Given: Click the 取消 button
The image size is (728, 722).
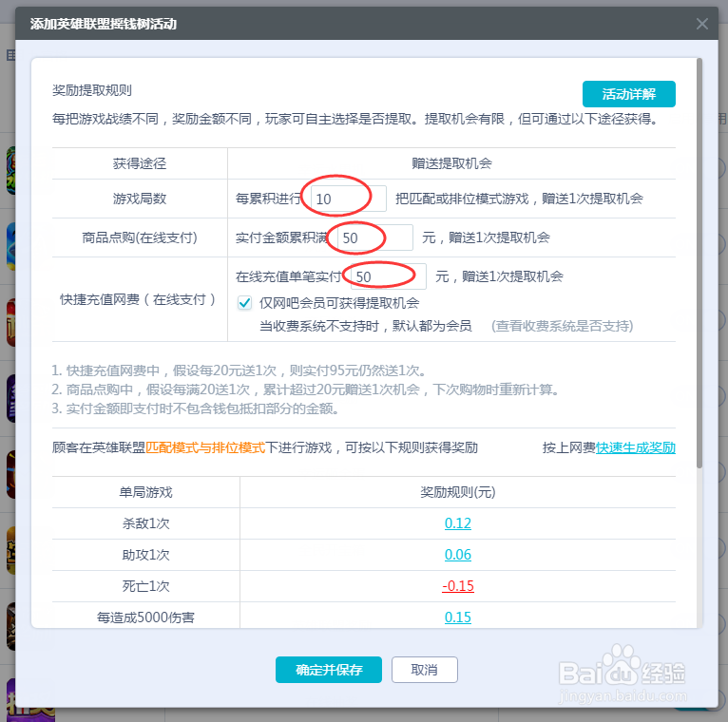Looking at the screenshot, I should coord(425,670).
